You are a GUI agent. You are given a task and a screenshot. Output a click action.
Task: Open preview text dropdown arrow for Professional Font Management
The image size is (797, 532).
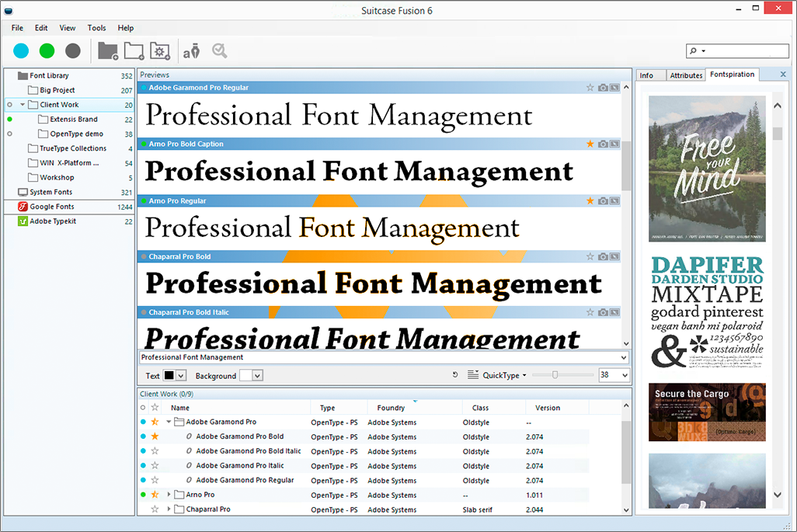624,357
